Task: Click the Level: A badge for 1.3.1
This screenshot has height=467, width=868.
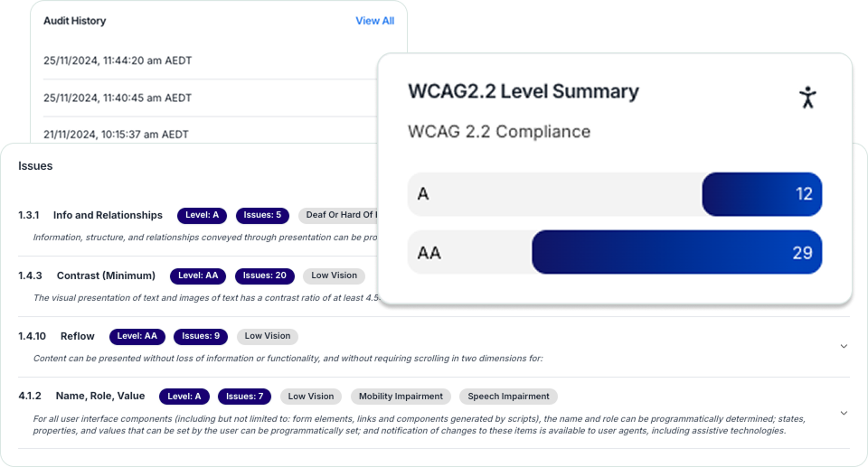Action: tap(202, 215)
